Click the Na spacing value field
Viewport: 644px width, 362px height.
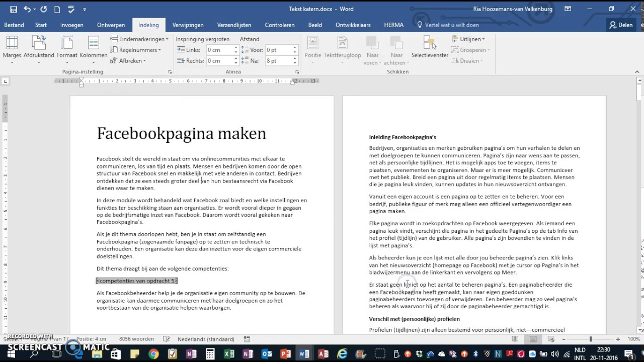(x=278, y=61)
